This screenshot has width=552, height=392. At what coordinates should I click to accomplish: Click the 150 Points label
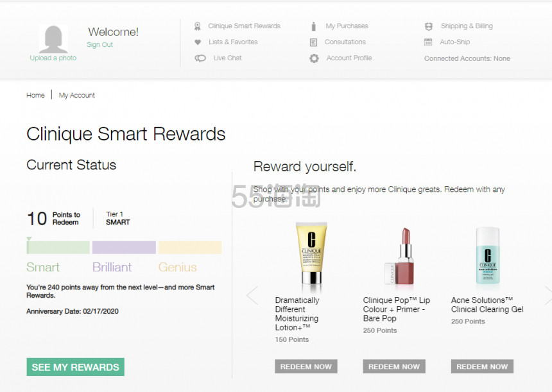coord(292,339)
